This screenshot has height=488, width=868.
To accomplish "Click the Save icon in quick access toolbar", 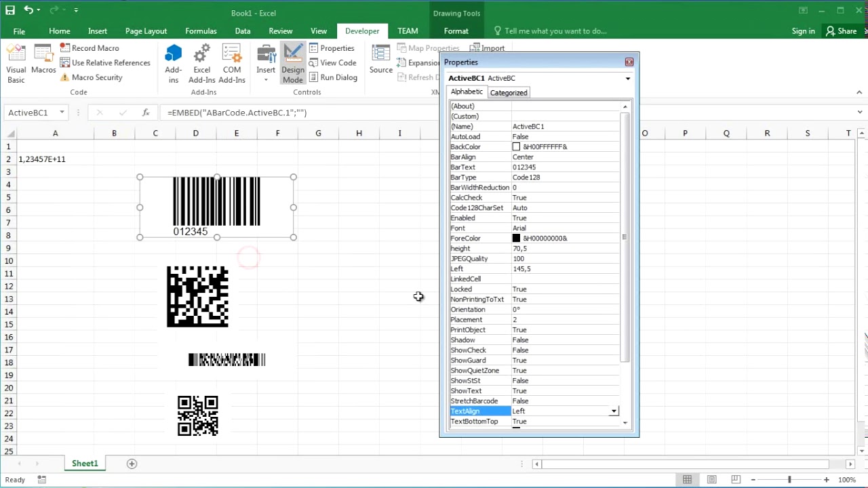I will click(x=10, y=10).
